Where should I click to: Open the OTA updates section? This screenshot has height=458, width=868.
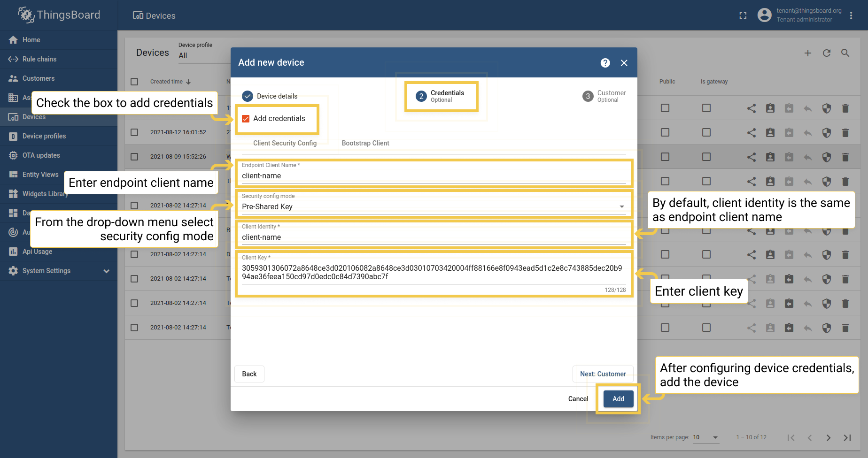point(42,155)
